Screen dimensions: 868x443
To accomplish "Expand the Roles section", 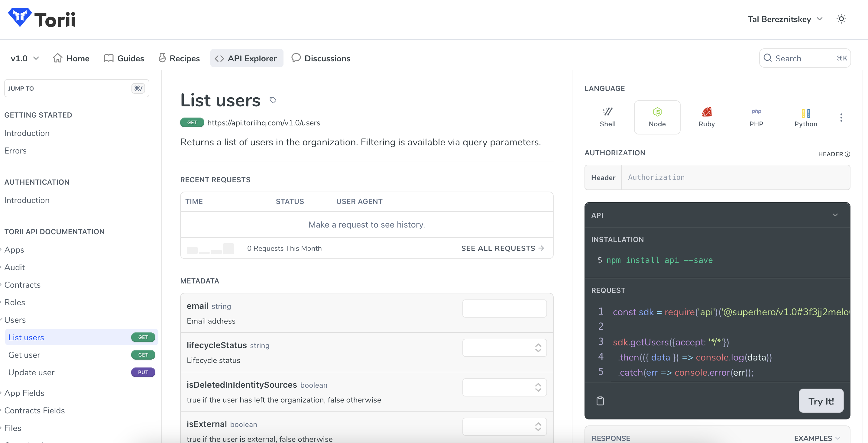I will pos(15,302).
